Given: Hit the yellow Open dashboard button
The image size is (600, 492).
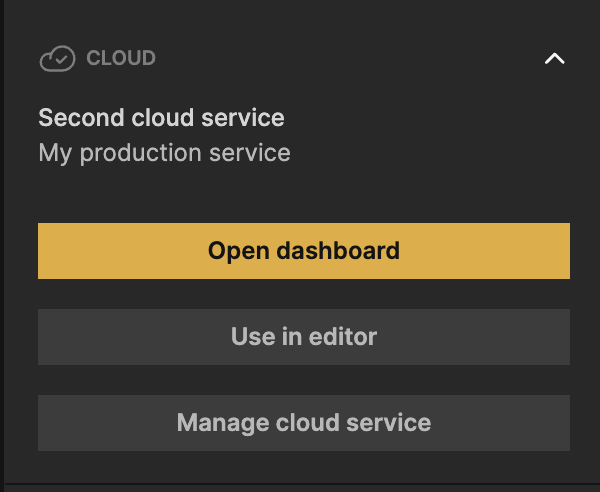Looking at the screenshot, I should 303,250.
